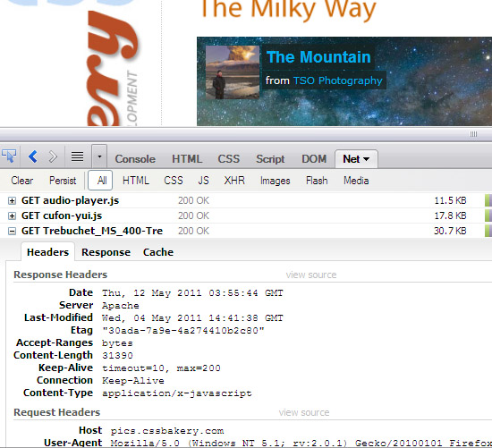492x448 pixels.
Task: Activate the Firebug element inspector icon
Action: tap(9, 156)
